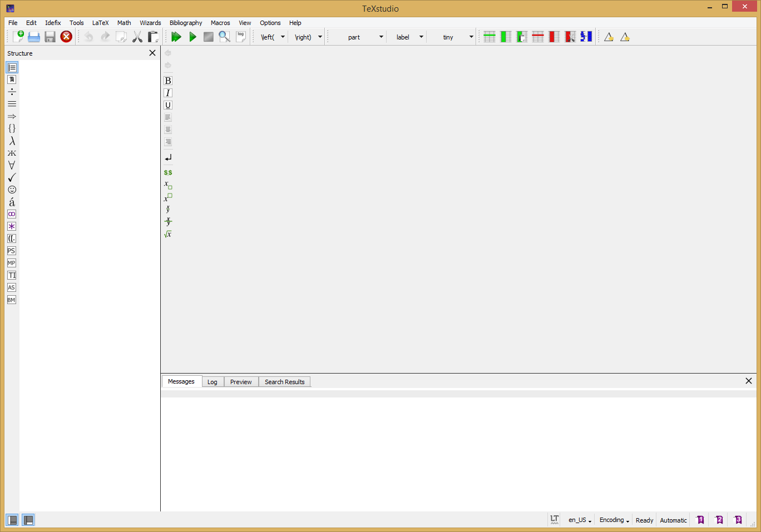Select the Bookmarks side-panel icon
761x532 pixels.
tap(12, 79)
